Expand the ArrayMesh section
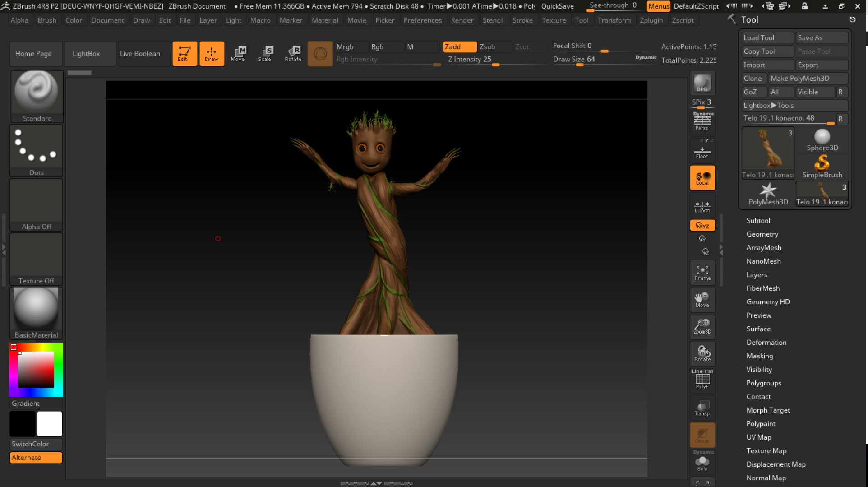The height and width of the screenshot is (487, 868). [x=764, y=248]
